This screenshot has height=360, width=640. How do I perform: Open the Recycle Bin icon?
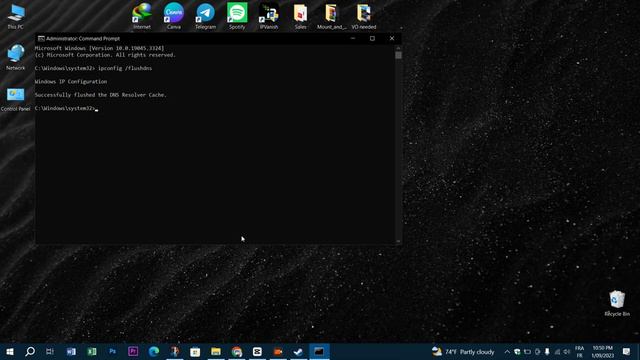click(617, 303)
